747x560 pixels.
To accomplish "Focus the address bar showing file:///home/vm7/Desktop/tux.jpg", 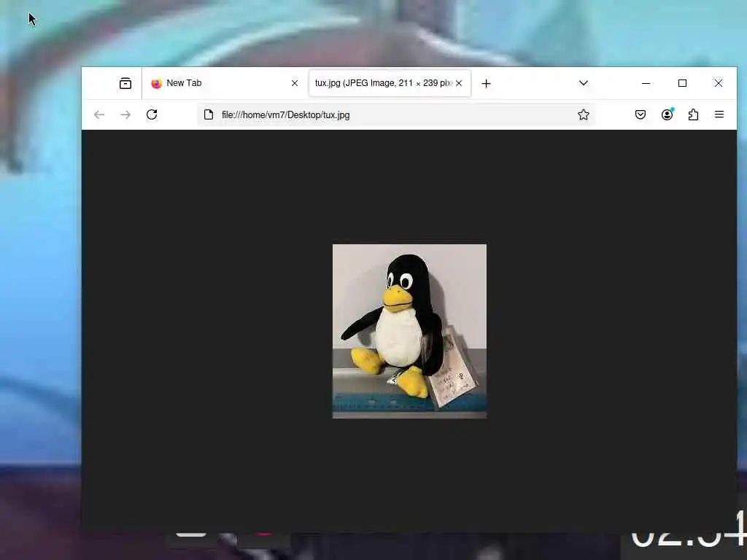I will tap(395, 114).
